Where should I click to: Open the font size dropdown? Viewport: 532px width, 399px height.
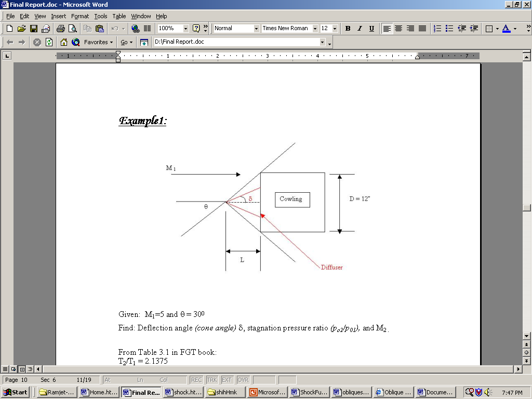click(x=335, y=29)
